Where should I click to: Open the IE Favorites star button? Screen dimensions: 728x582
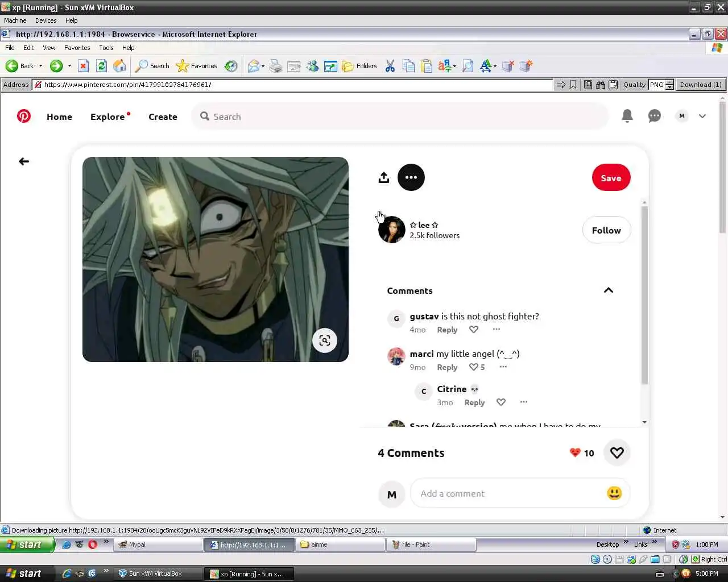click(197, 66)
